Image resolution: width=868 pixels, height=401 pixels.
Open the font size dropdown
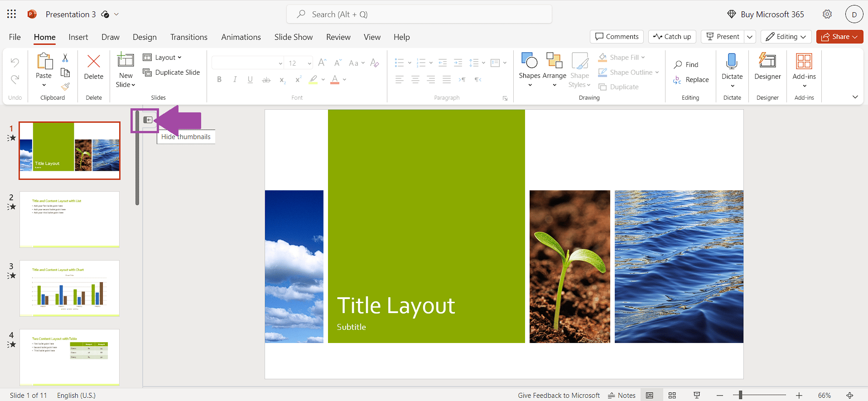pyautogui.click(x=309, y=63)
